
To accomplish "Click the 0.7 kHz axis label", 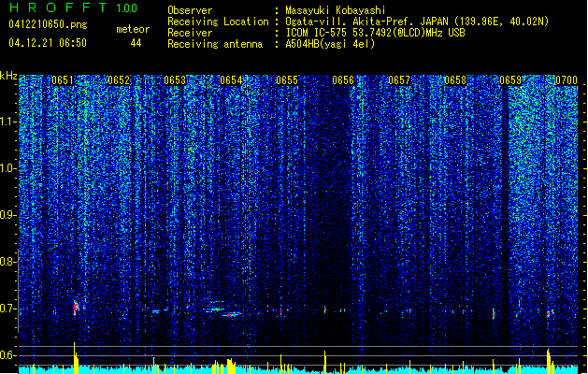I will pos(8,309).
